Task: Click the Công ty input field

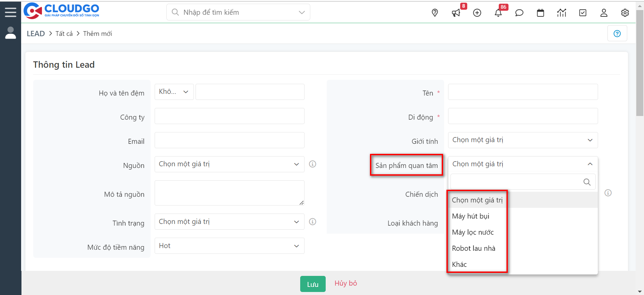Action: pyautogui.click(x=229, y=116)
